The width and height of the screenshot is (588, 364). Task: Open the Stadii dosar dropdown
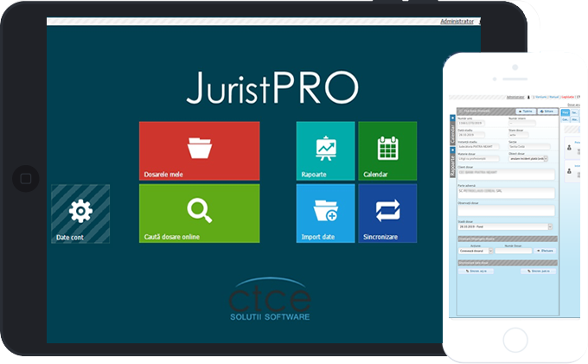(505, 227)
